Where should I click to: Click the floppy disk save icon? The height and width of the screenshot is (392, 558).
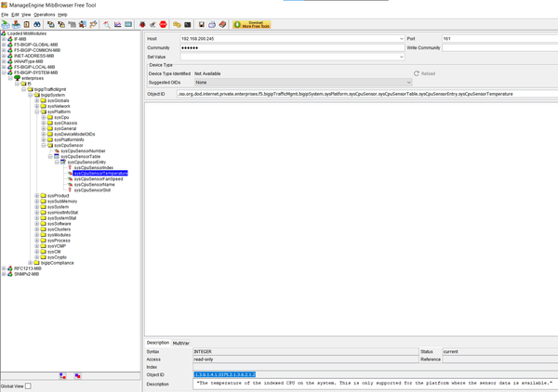[x=202, y=24]
